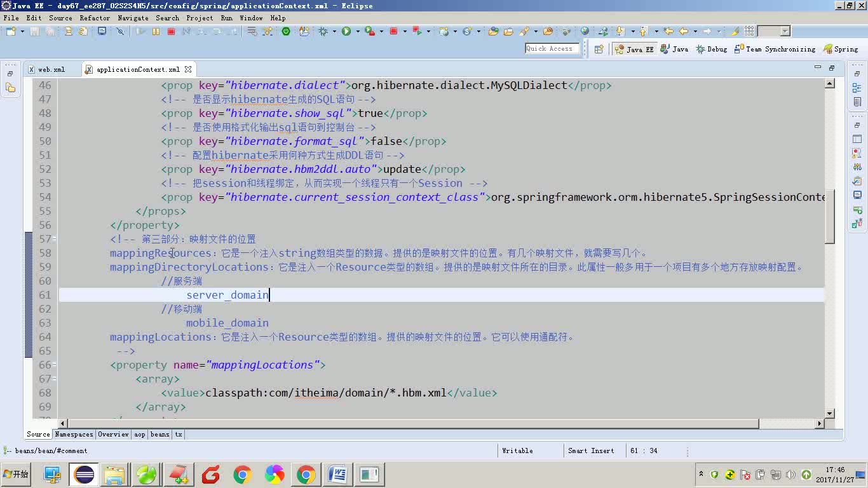
Task: Click the Open Perspective icon
Action: (x=599, y=49)
